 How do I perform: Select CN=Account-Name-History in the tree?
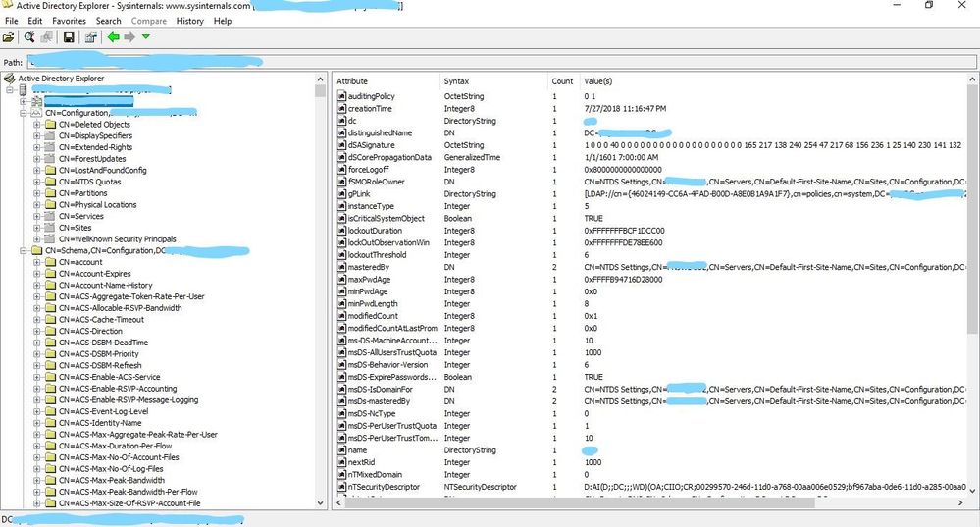coord(106,285)
